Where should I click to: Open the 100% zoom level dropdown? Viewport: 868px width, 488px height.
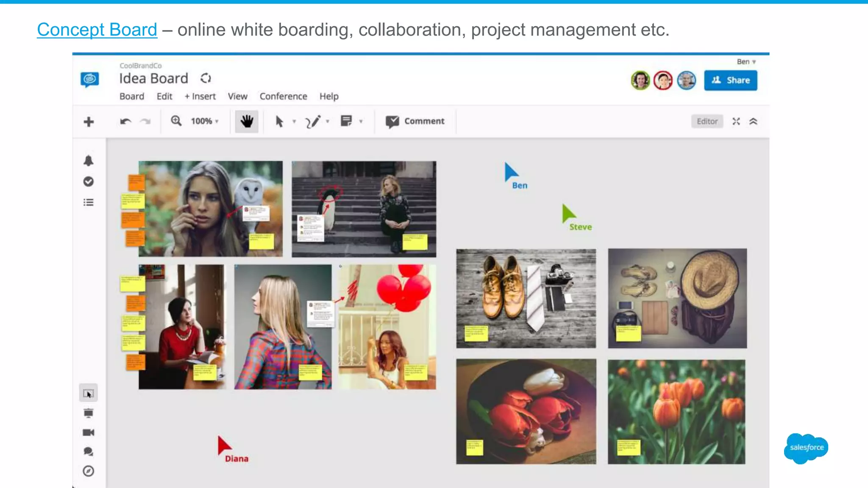(205, 121)
